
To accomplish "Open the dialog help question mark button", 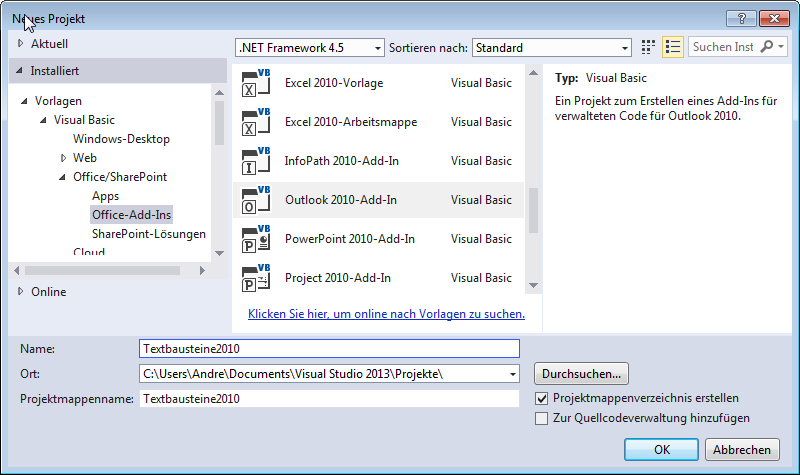I will [x=741, y=19].
